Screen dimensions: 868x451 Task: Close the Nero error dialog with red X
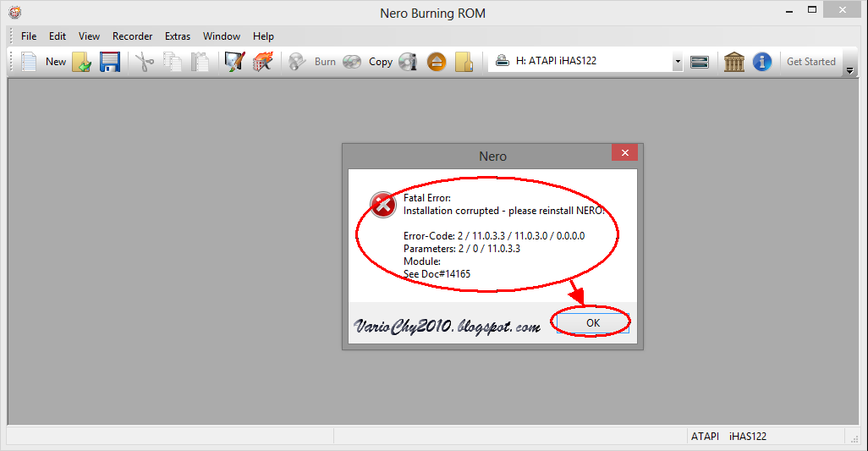(x=625, y=153)
